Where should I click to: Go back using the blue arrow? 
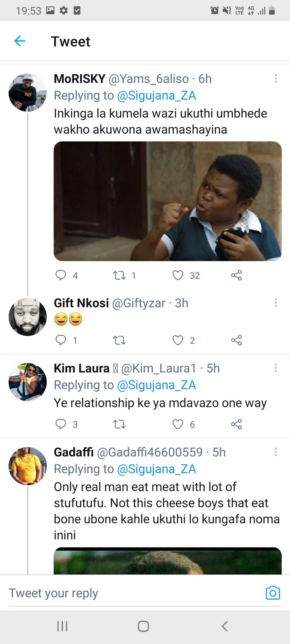[20, 41]
